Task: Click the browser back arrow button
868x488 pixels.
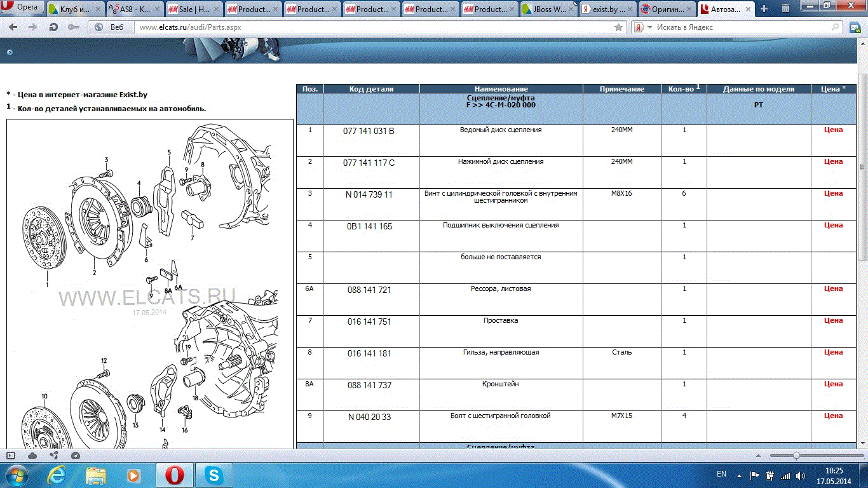Action: [13, 27]
